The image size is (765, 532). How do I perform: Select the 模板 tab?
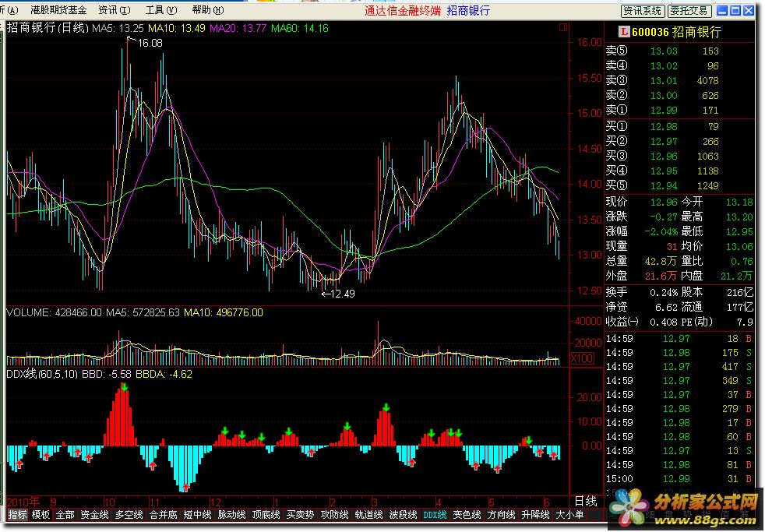41,514
